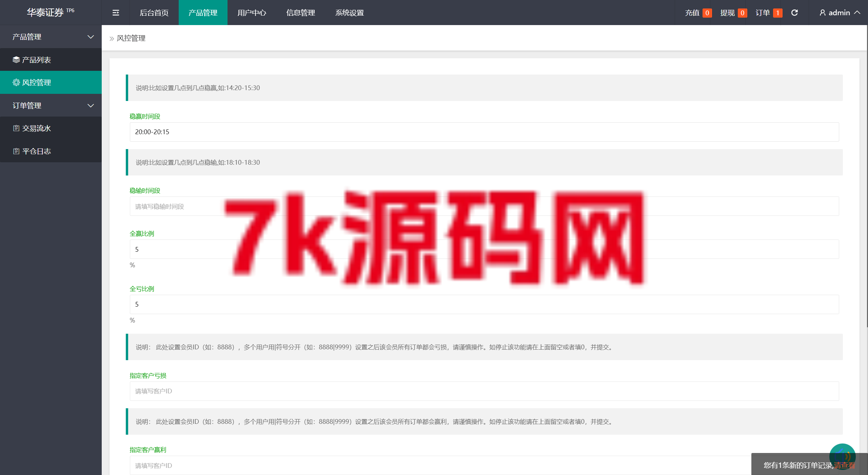Open 产品列表 in the sidebar
The image size is (868, 475).
click(x=51, y=60)
